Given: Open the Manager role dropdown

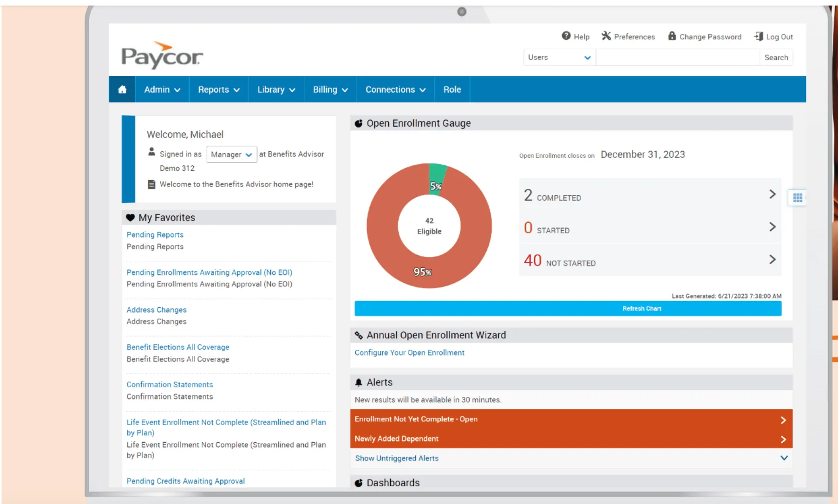Looking at the screenshot, I should pos(231,155).
